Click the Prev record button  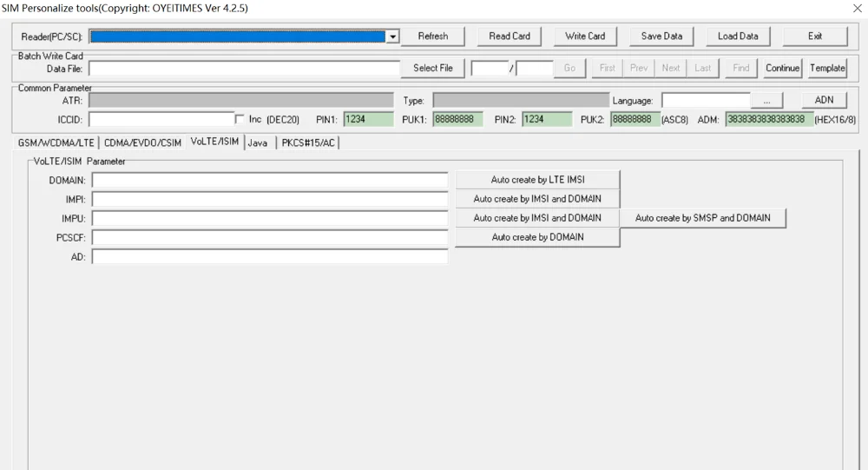click(639, 68)
